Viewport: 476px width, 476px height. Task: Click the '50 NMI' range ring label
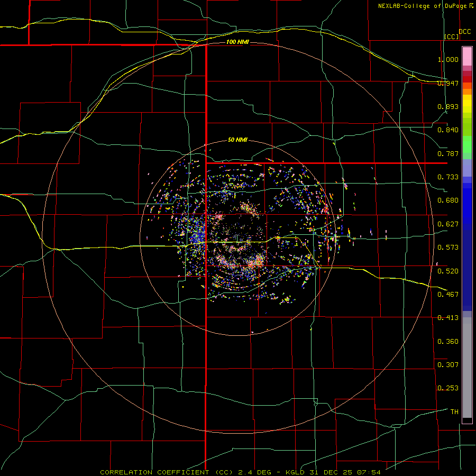(x=237, y=140)
